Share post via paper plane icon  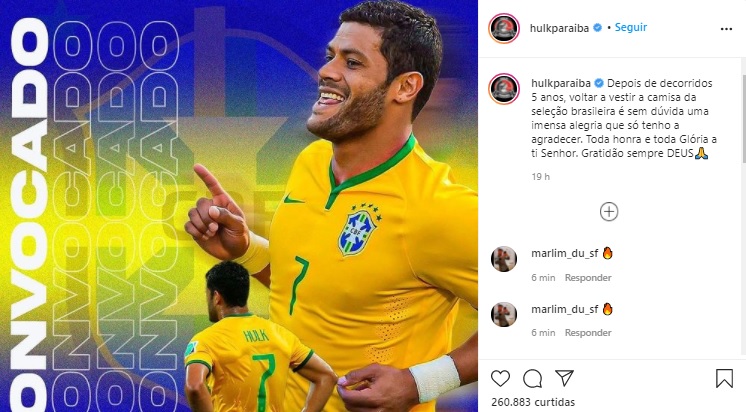click(x=564, y=378)
